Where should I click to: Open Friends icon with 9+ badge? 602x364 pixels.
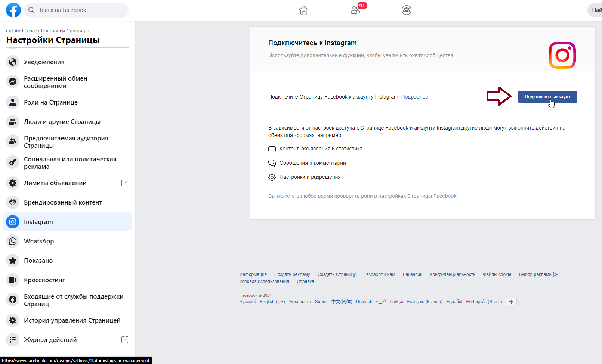click(356, 10)
